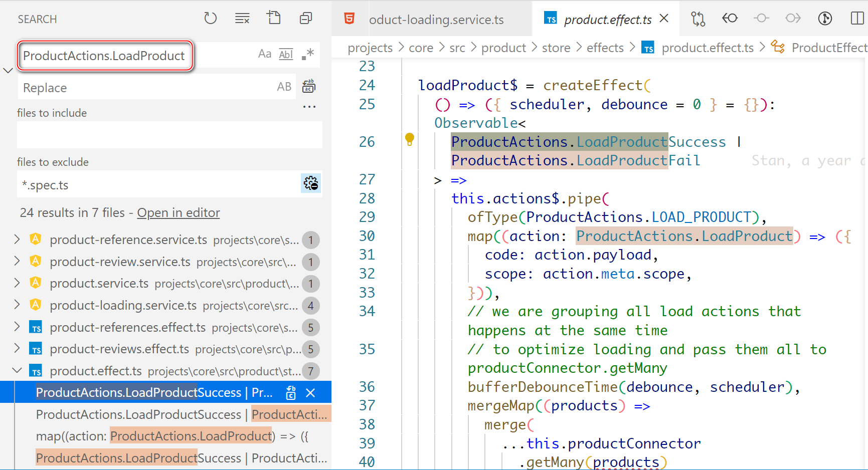Navigate back with the editor toolbar arrow
868x470 pixels.
click(730, 19)
